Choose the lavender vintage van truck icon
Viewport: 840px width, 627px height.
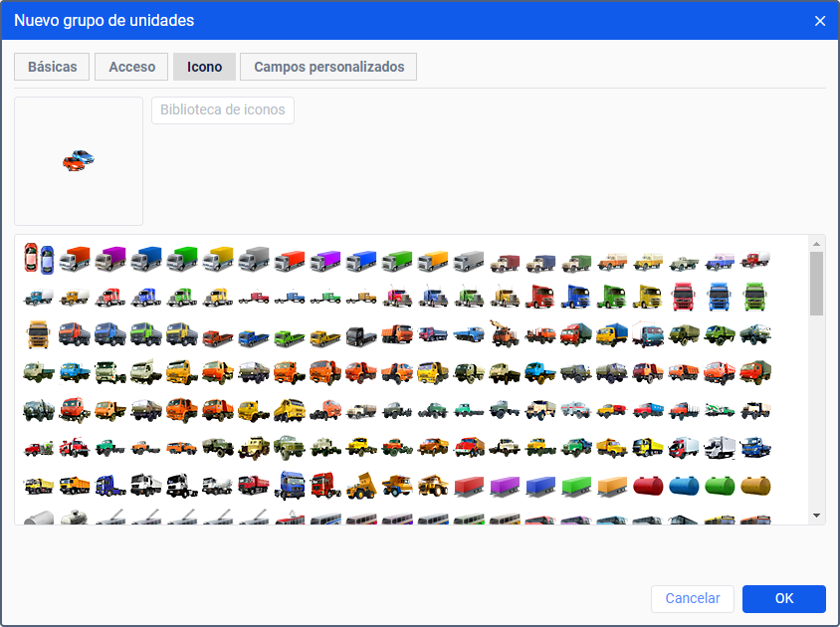pyautogui.click(x=720, y=262)
